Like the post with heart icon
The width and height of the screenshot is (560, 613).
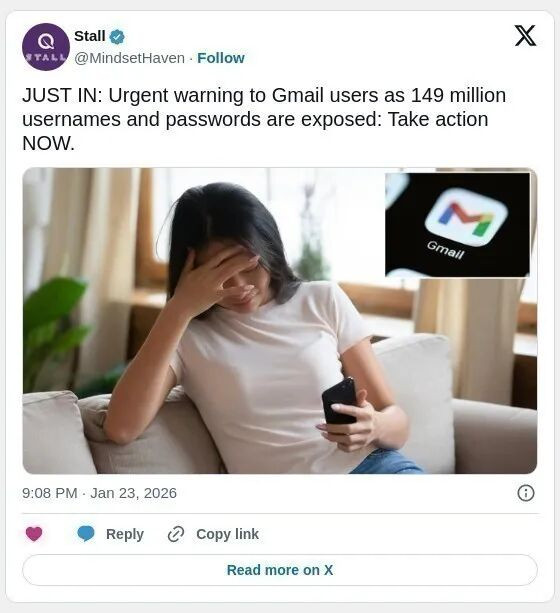pyautogui.click(x=34, y=534)
